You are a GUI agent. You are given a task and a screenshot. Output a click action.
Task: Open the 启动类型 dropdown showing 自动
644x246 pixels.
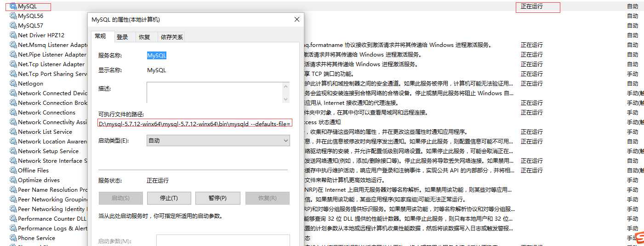click(x=218, y=141)
